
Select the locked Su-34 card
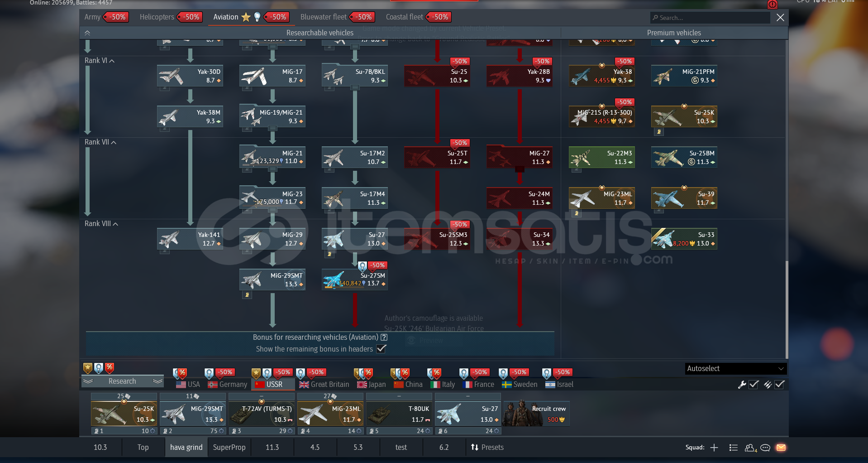(x=520, y=239)
